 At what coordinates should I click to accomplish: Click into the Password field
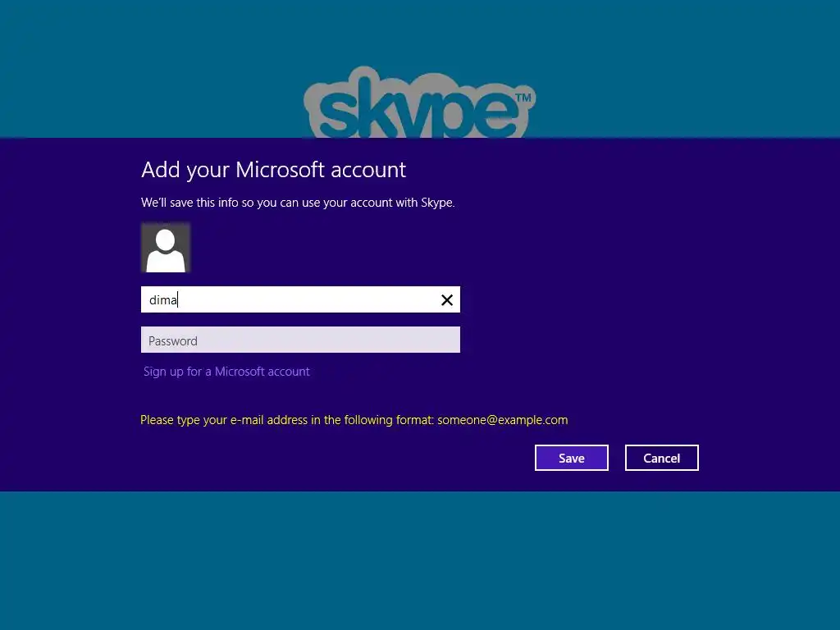tap(300, 340)
